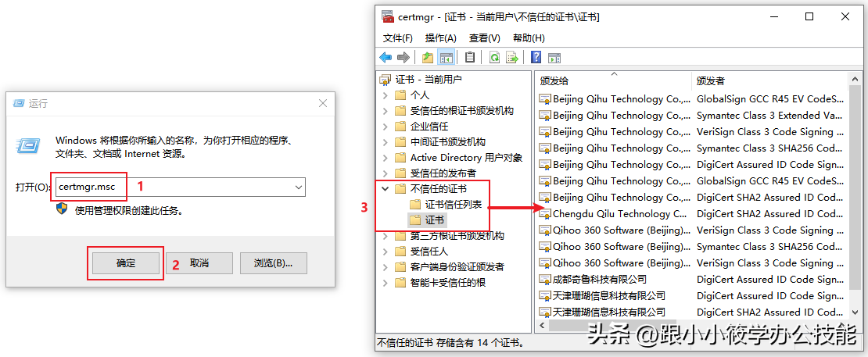
Task: Click the certmgr.msc open input field
Action: [x=179, y=187]
